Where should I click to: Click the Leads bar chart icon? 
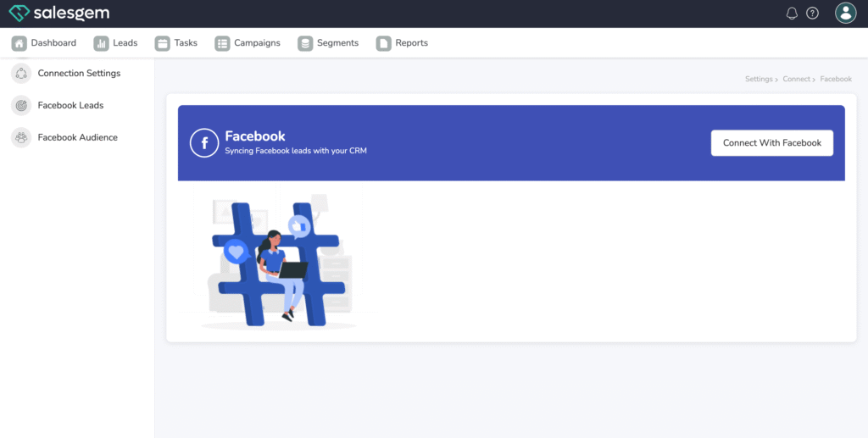pos(101,43)
